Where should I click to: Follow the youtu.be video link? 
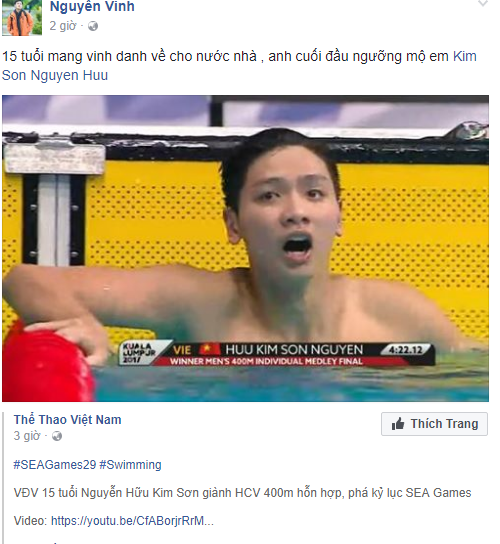[132, 521]
